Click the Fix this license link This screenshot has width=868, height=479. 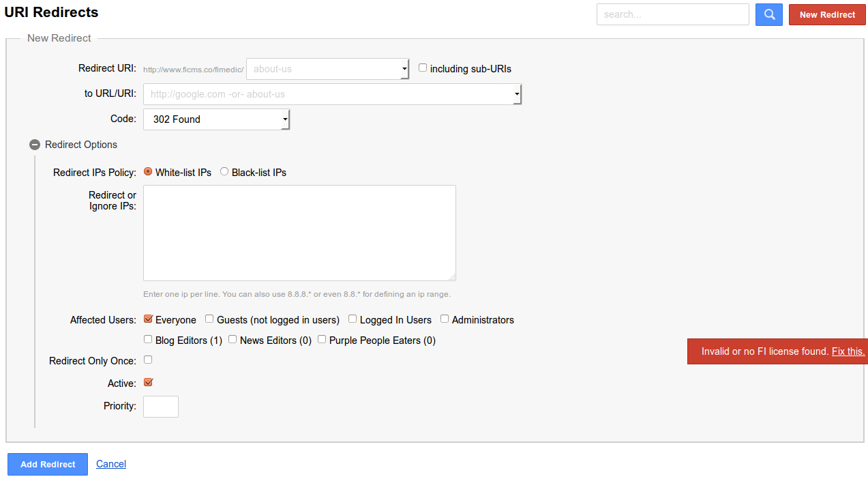(848, 351)
